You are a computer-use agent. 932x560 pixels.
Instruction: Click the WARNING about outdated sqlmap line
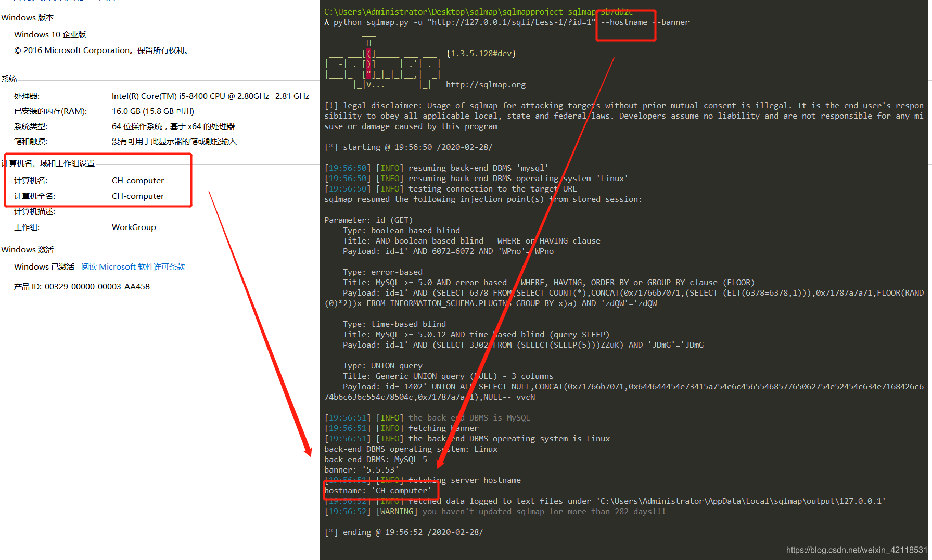coord(495,511)
